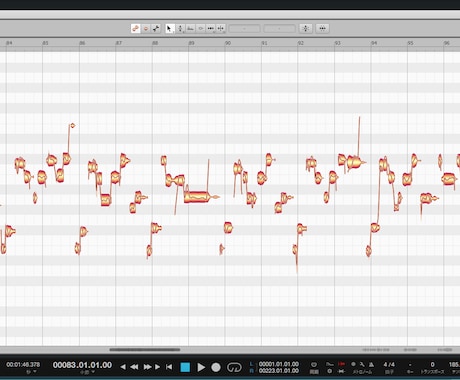Toggle the metronome on/off dot
The image size is (460, 380).
(x=353, y=364)
